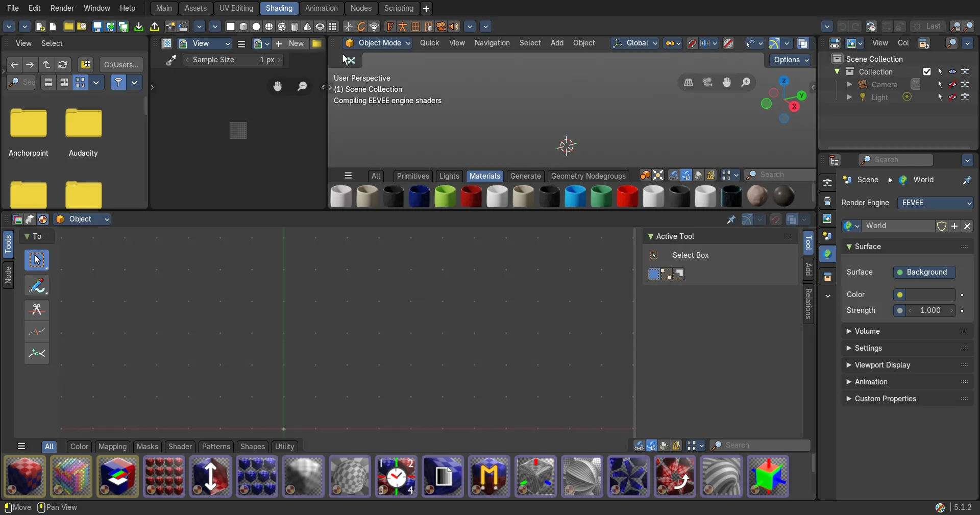The width and height of the screenshot is (980, 515).
Task: Click the New image button
Action: [290, 43]
